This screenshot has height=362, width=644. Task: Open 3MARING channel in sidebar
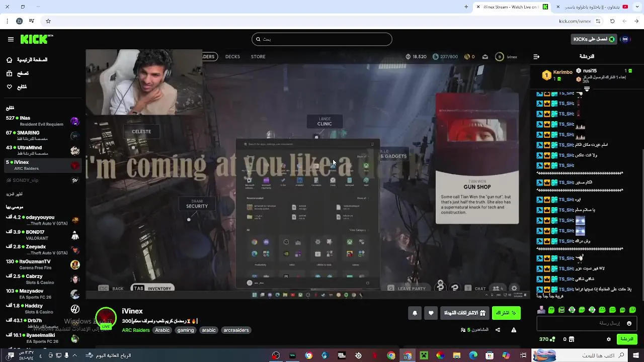coord(42,136)
